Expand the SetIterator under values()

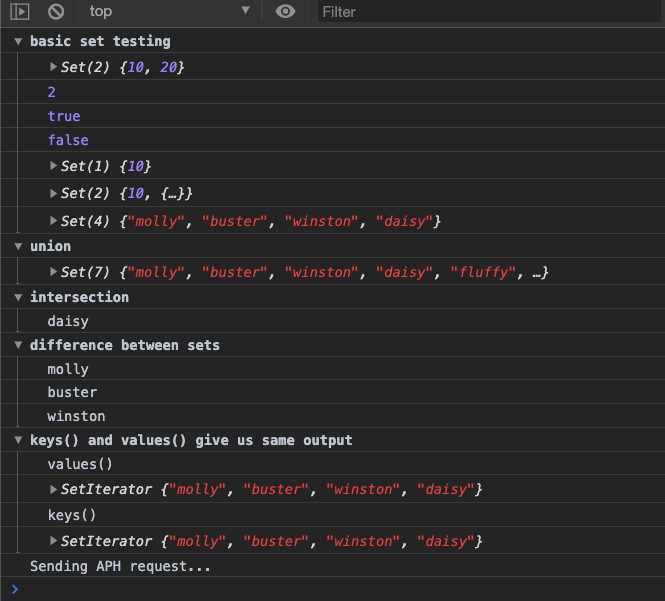53,489
